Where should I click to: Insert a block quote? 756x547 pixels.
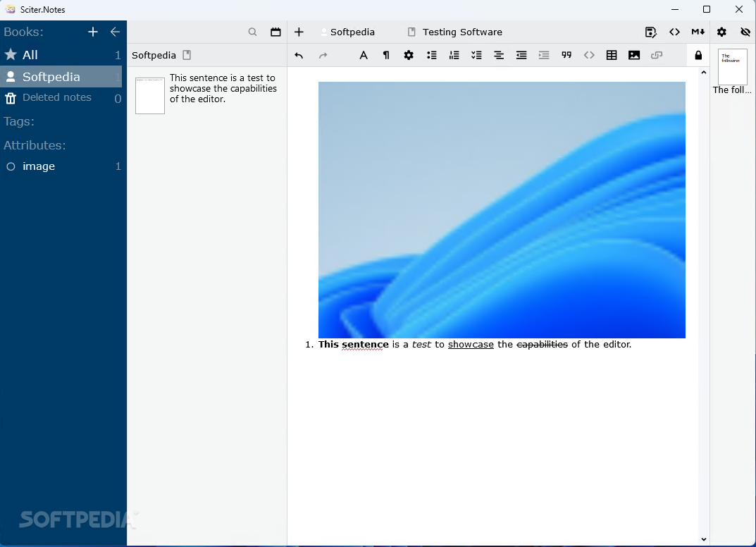tap(566, 56)
